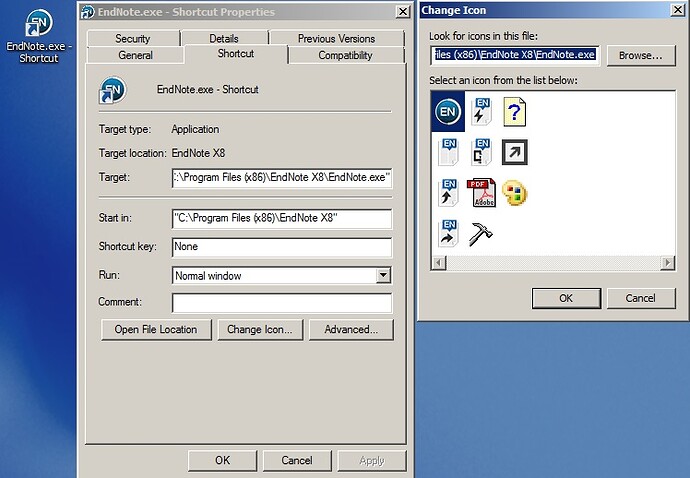The height and width of the screenshot is (478, 690).
Task: Click 'EndNote.exe - Shortcut' name in Properties
Action: tap(208, 90)
